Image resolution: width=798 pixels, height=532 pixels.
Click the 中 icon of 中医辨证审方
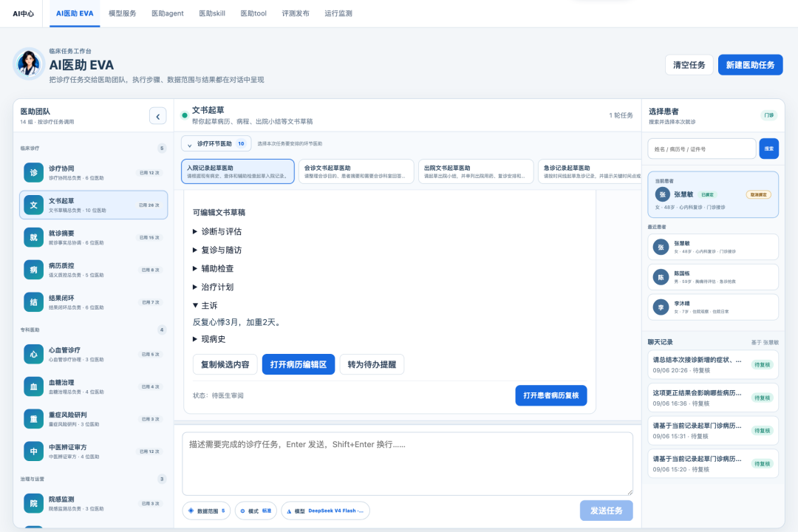click(x=33, y=451)
